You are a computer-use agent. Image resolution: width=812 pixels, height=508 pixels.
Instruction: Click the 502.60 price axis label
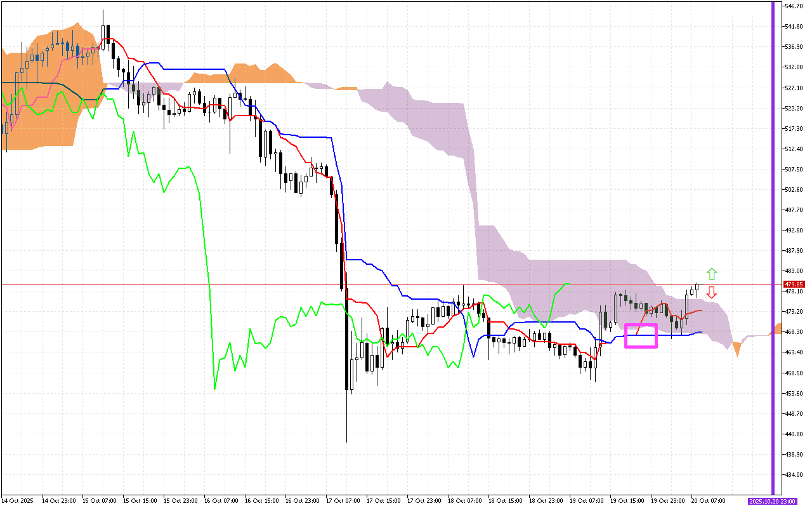[x=795, y=189]
